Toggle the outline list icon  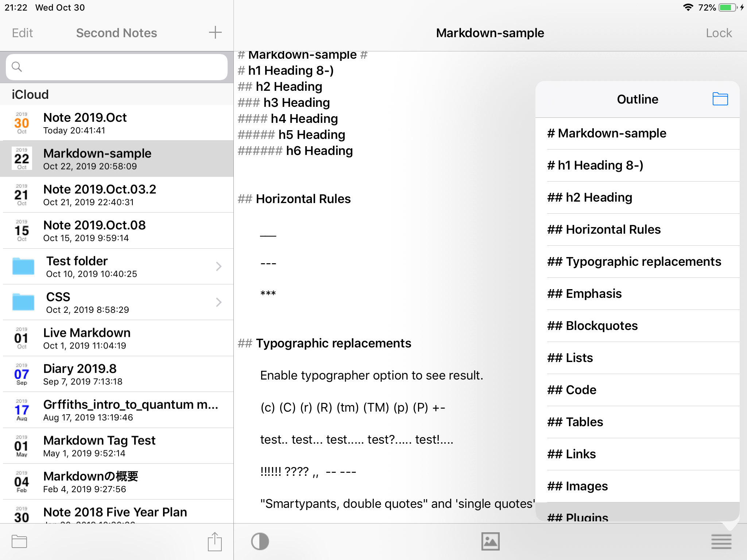pos(721,541)
